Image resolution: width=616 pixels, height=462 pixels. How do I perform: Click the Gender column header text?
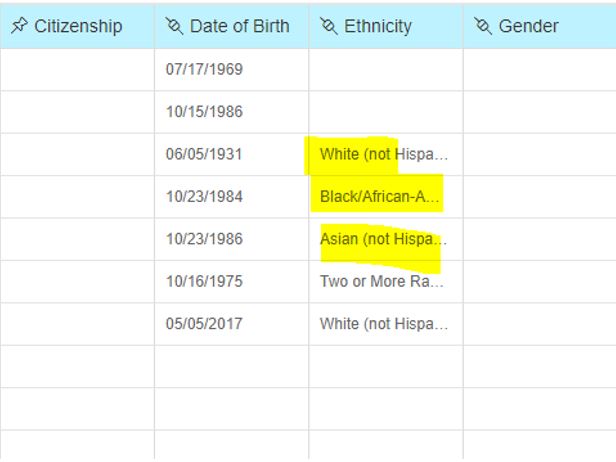(x=528, y=26)
